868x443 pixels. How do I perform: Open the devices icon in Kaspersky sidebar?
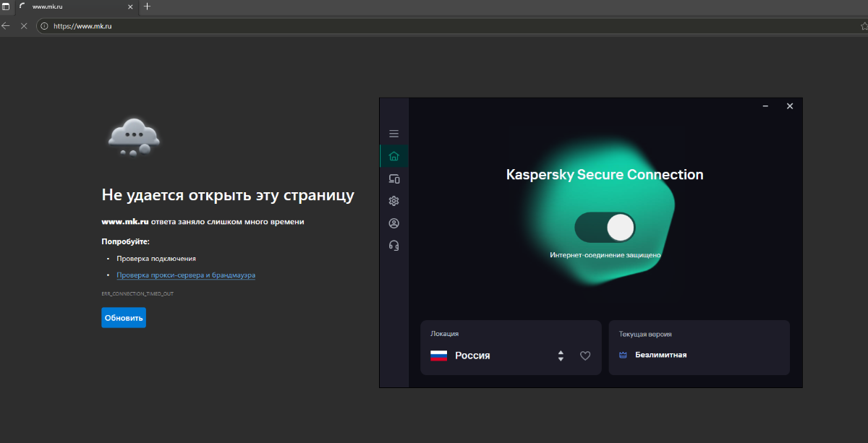click(x=394, y=179)
